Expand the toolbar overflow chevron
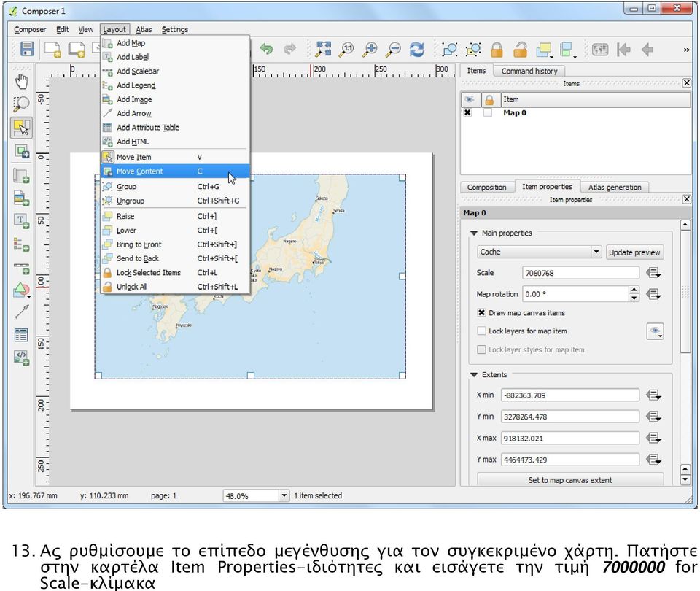Screen dimensions: 700x591 686,50
